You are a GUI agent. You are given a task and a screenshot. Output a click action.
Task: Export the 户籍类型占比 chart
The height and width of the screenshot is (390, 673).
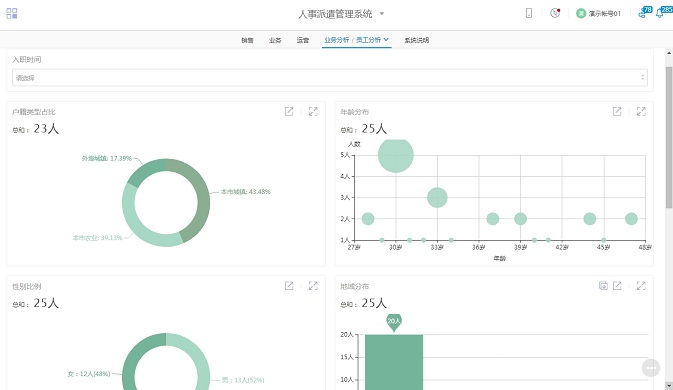point(289,112)
